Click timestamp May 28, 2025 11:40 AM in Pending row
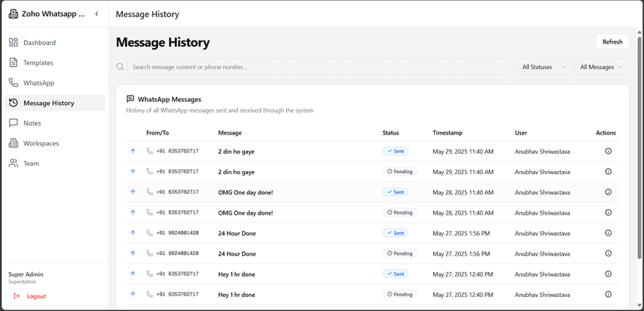 point(463,213)
